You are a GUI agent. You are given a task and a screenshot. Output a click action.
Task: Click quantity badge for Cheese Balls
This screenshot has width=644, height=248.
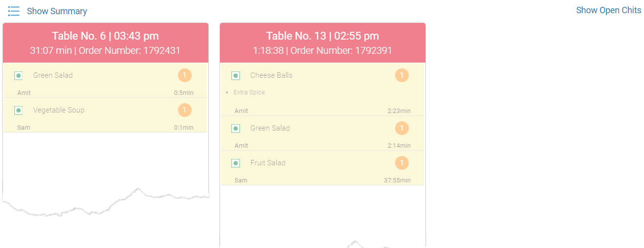(402, 75)
